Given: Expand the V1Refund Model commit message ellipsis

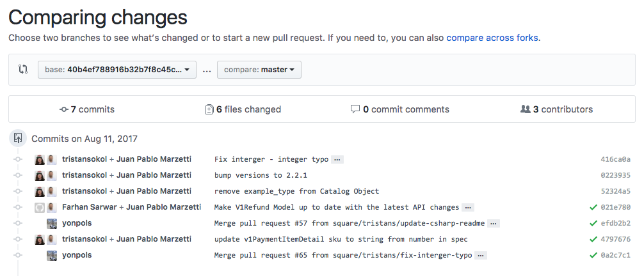Looking at the screenshot, I should [468, 207].
